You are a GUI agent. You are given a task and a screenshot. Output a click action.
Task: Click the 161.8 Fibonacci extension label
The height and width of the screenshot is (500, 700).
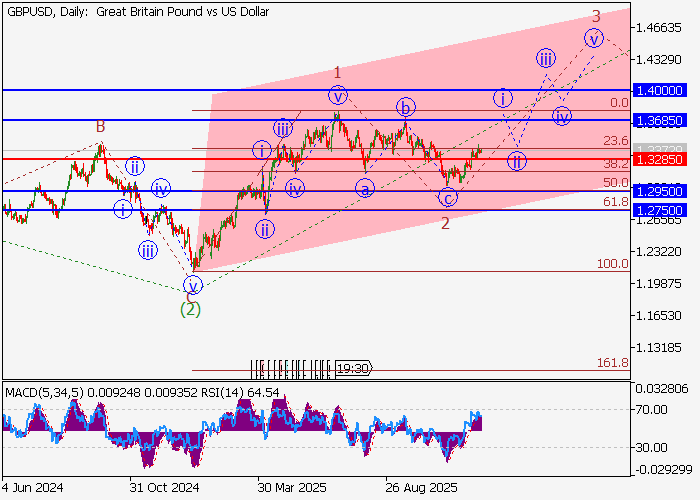tap(613, 362)
